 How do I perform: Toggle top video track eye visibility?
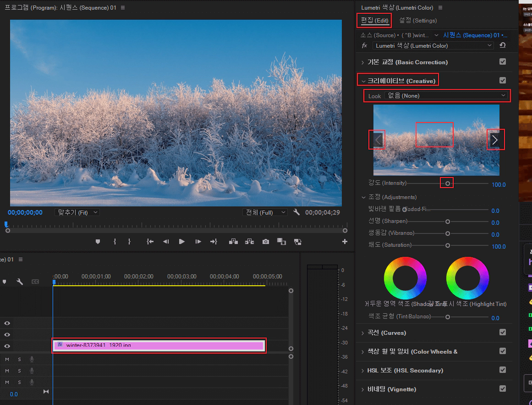coord(7,323)
